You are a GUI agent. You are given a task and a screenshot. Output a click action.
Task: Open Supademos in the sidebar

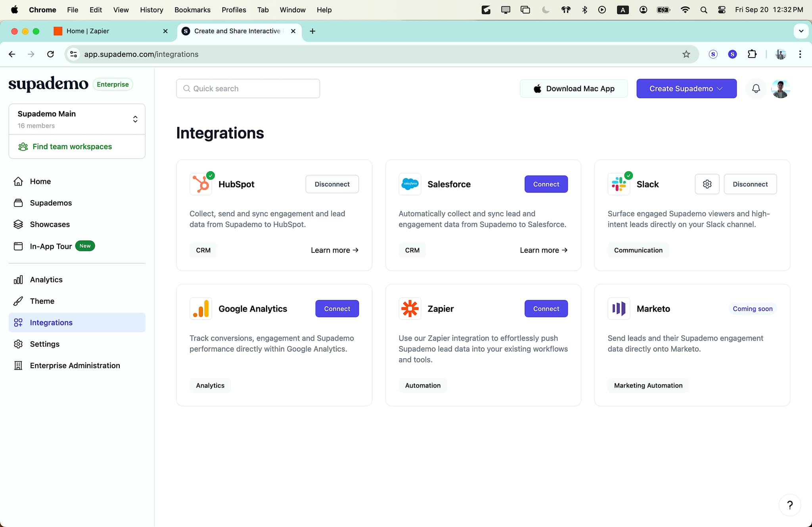click(x=77, y=203)
